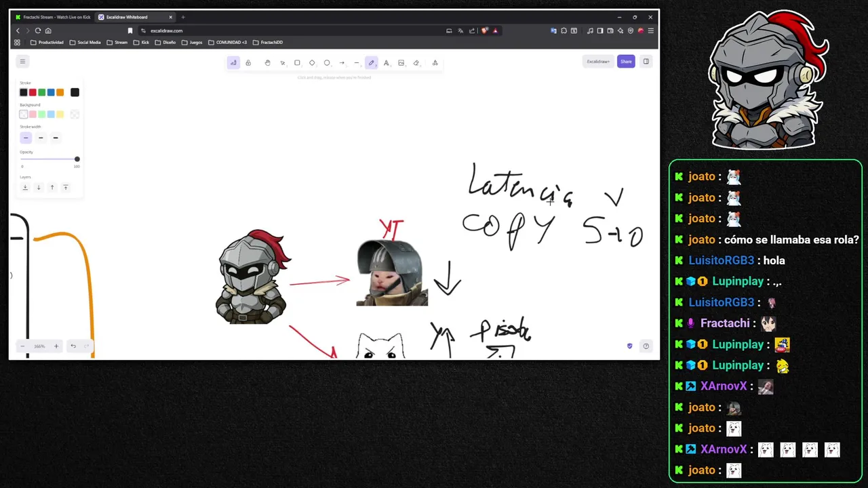Select bold stroke width option

pos(41,138)
